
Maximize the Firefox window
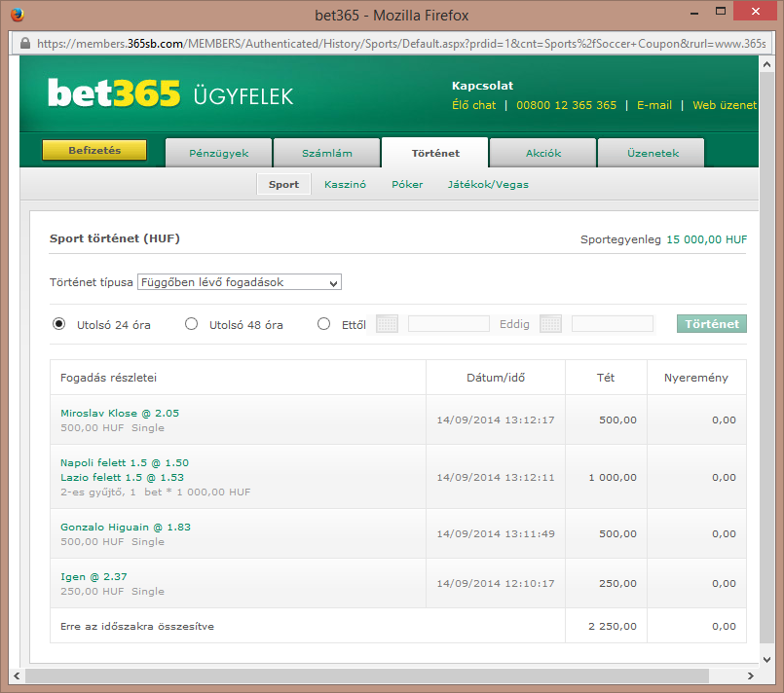pyautogui.click(x=721, y=11)
